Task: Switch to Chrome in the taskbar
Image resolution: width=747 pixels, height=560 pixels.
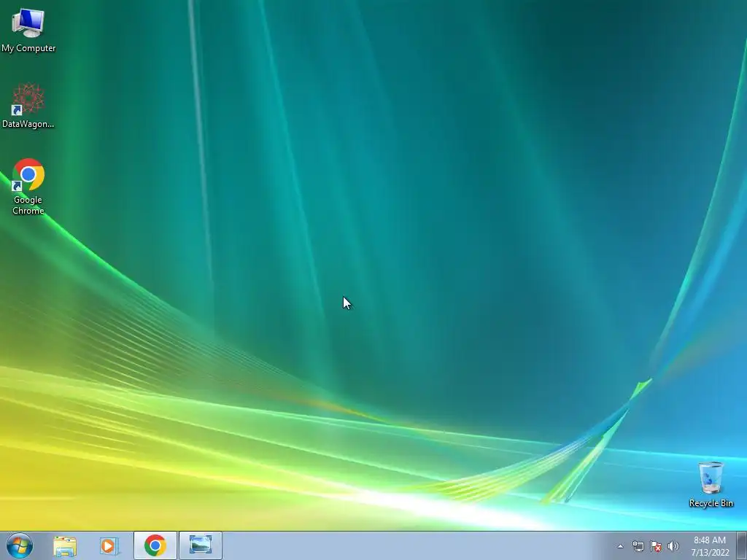Action: [155, 545]
